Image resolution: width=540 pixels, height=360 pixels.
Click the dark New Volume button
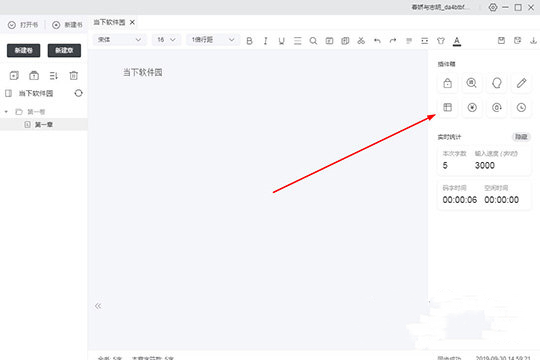(x=23, y=50)
